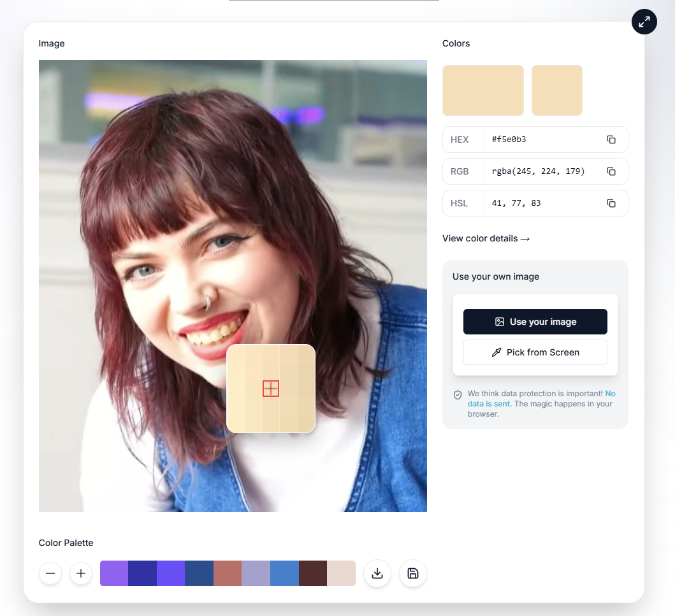Viewport: 675px width, 616px height.
Task: Click the No data is sent link
Action: pyautogui.click(x=541, y=399)
